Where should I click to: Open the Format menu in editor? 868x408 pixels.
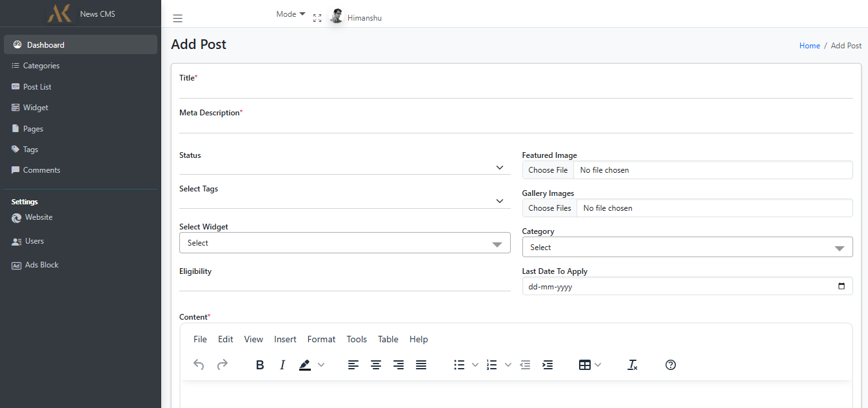(321, 339)
